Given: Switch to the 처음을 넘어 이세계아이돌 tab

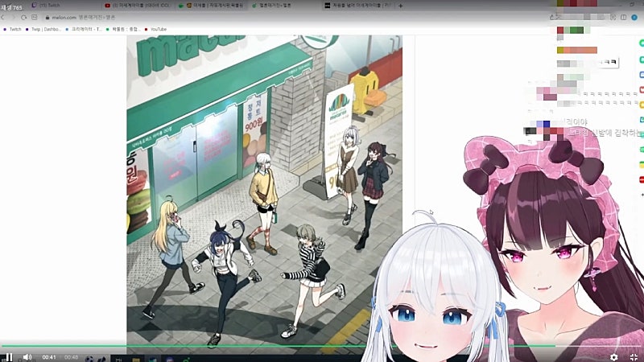Looking at the screenshot, I should 358,6.
